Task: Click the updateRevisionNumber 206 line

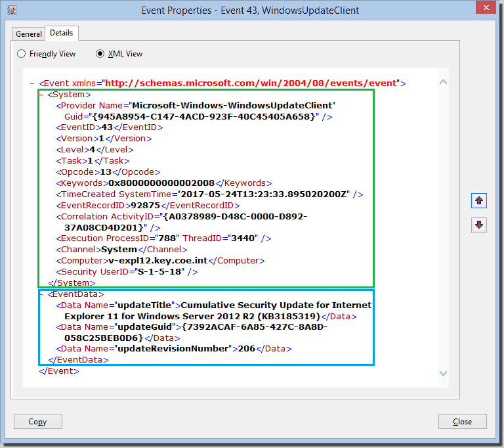Action: click(174, 349)
